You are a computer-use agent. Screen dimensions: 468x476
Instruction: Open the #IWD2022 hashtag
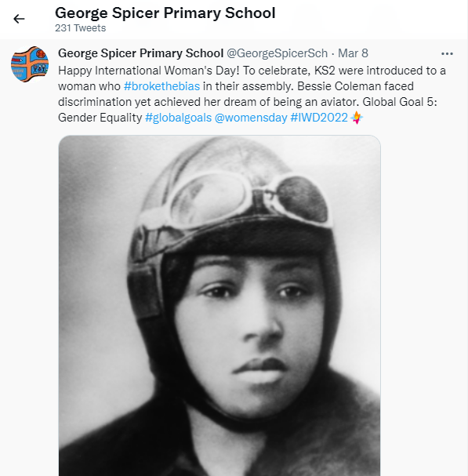tap(319, 118)
